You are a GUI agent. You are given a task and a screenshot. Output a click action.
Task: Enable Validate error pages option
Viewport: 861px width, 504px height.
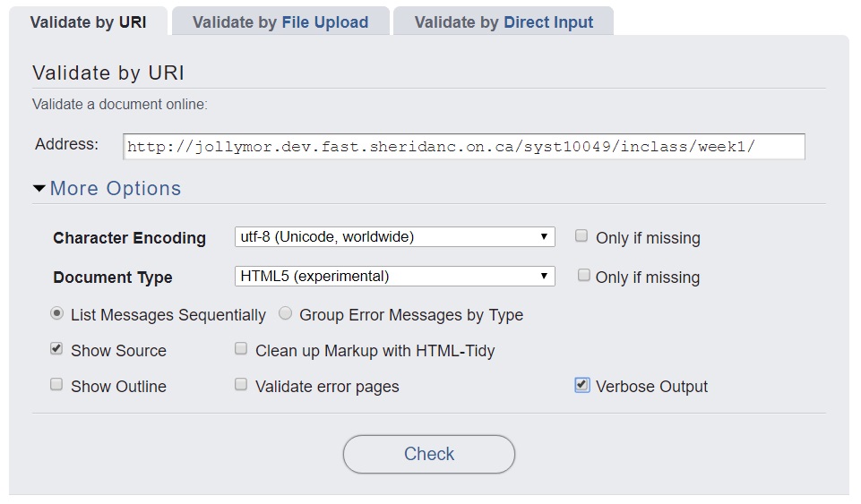point(241,385)
